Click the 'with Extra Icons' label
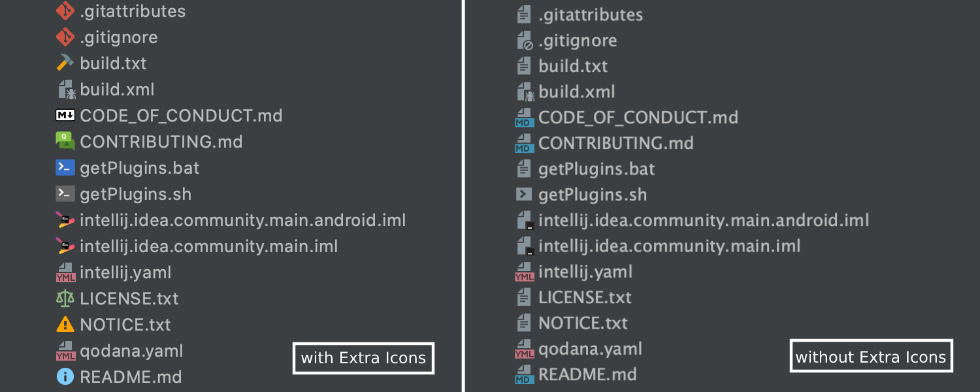The width and height of the screenshot is (980, 392). 363,358
